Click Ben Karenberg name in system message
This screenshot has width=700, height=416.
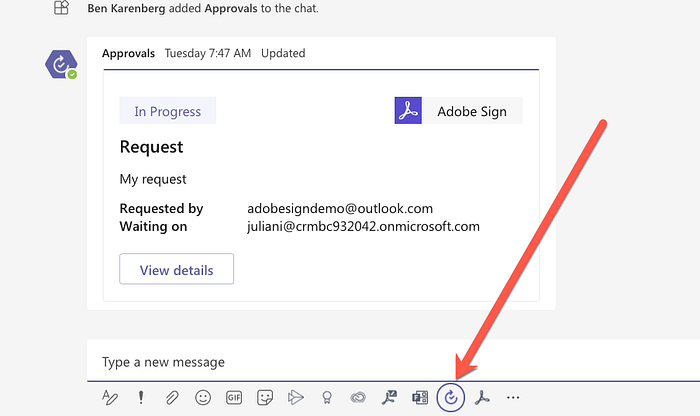pos(126,8)
